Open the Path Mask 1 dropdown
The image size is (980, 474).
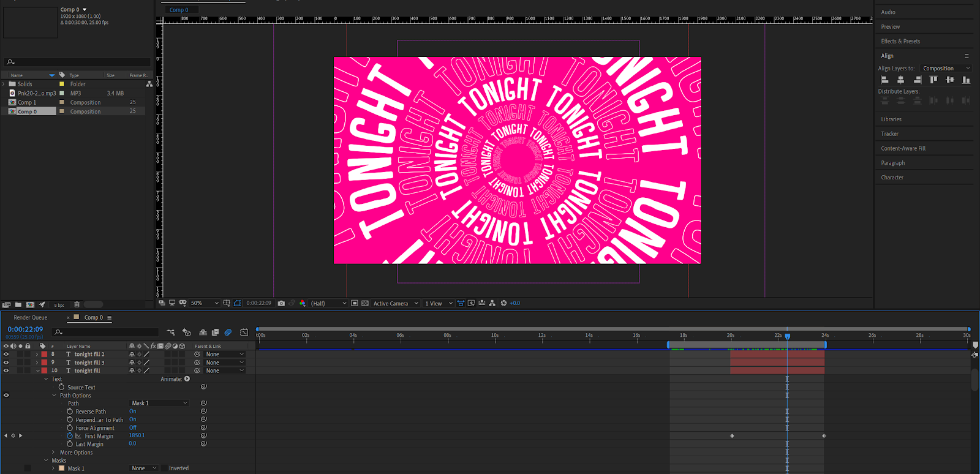click(x=159, y=403)
